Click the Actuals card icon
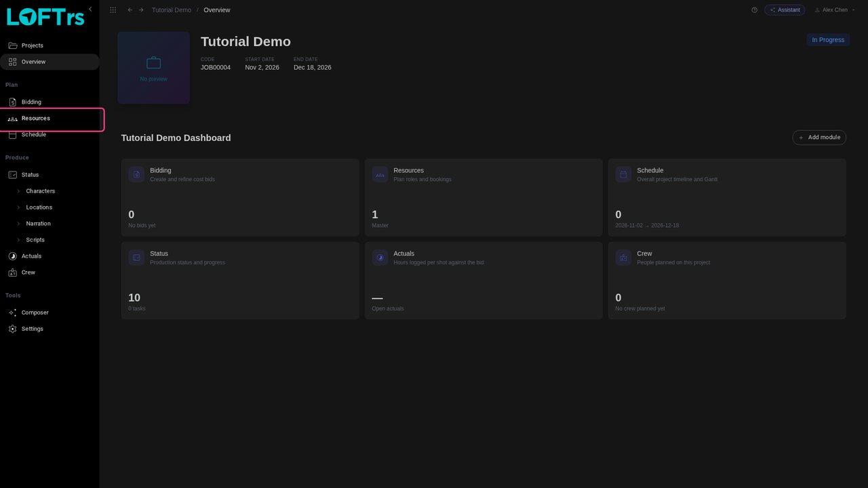 (380, 258)
